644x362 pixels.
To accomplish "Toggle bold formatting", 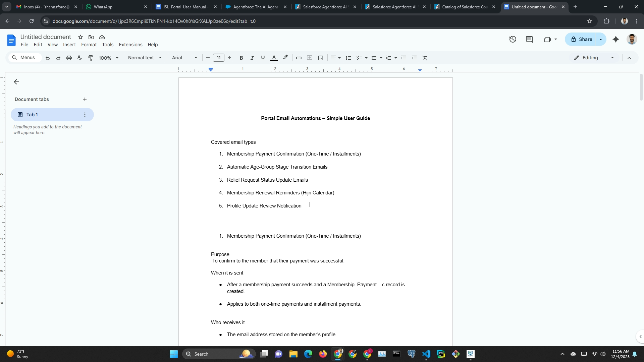I will pyautogui.click(x=241, y=58).
